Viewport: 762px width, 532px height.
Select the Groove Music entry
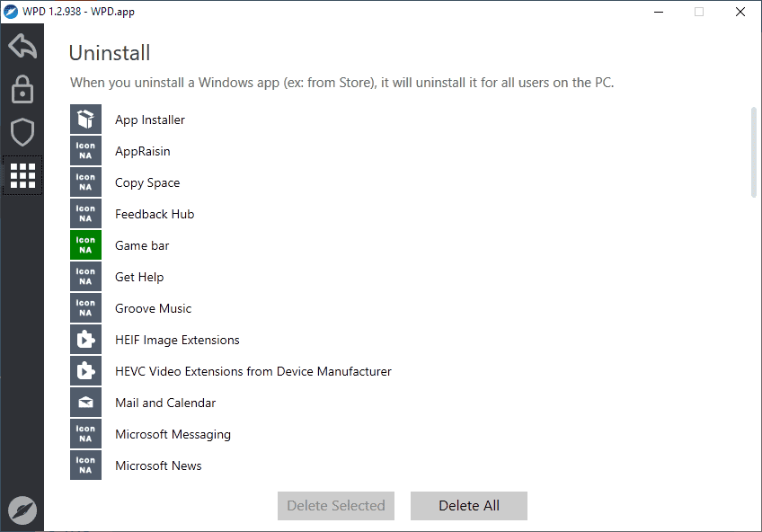coord(153,308)
